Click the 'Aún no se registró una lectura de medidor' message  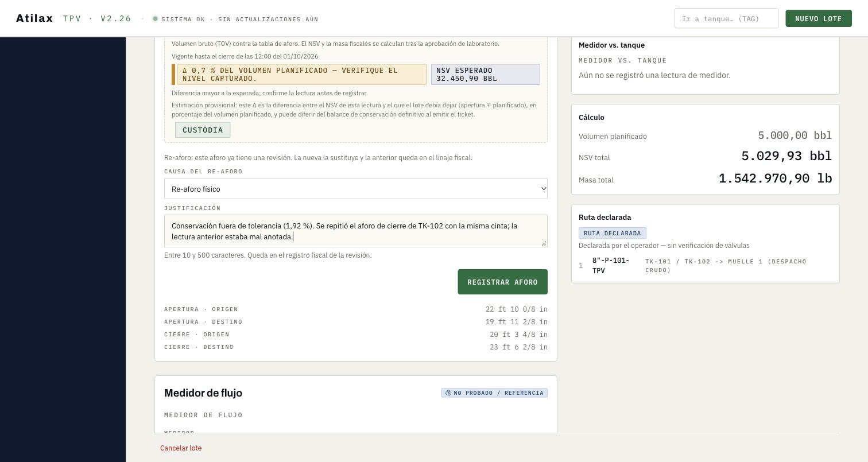click(x=654, y=75)
